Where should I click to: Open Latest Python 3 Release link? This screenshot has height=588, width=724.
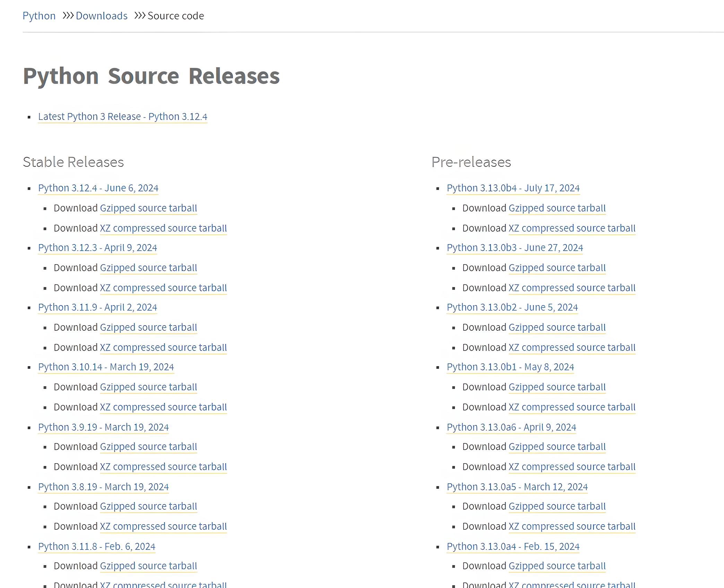tap(122, 116)
